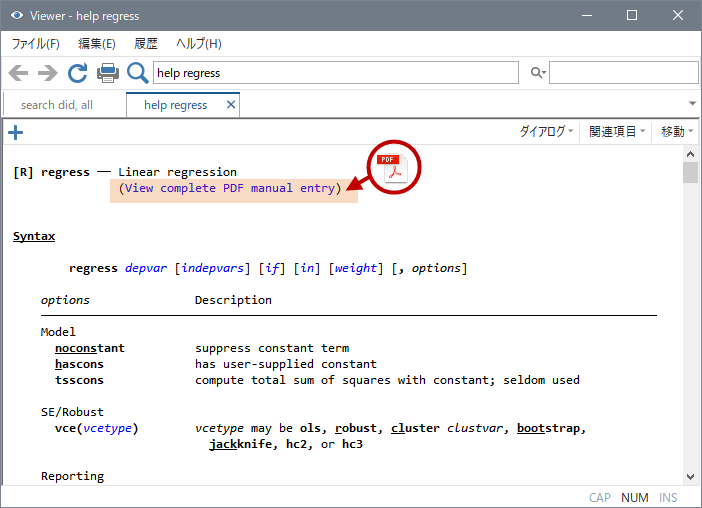Expand the 移動 dropdown
This screenshot has width=702, height=508.
(677, 132)
